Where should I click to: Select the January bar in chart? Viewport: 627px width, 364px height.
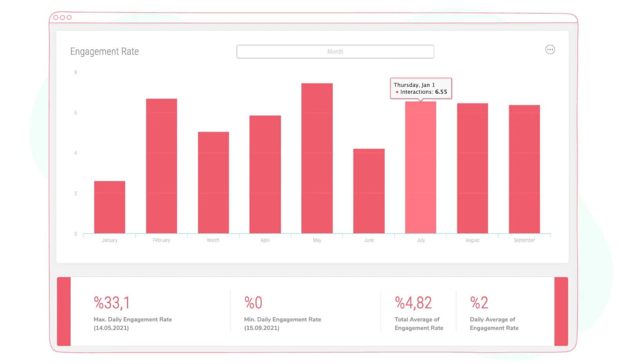(110, 207)
